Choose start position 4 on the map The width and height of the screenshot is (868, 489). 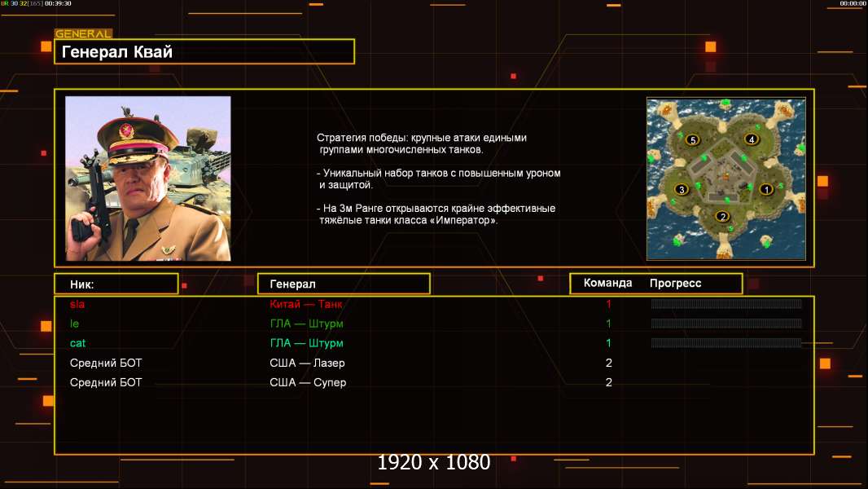tap(752, 139)
